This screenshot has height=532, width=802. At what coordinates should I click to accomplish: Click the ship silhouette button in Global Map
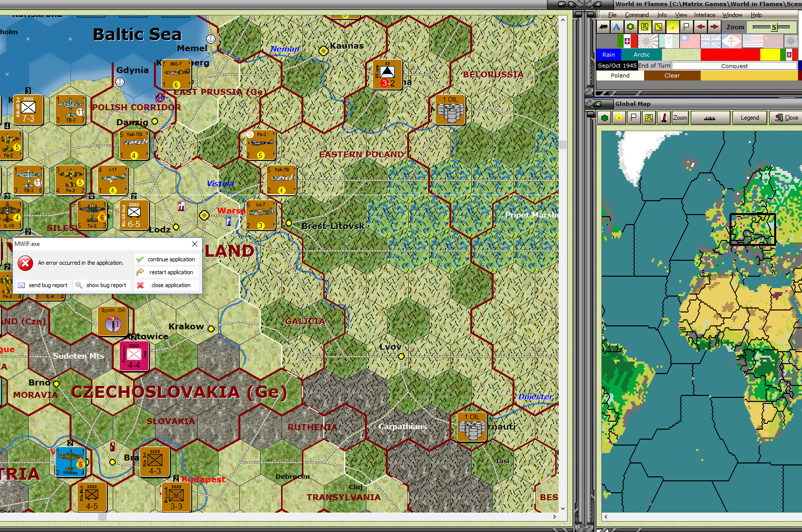[x=710, y=118]
